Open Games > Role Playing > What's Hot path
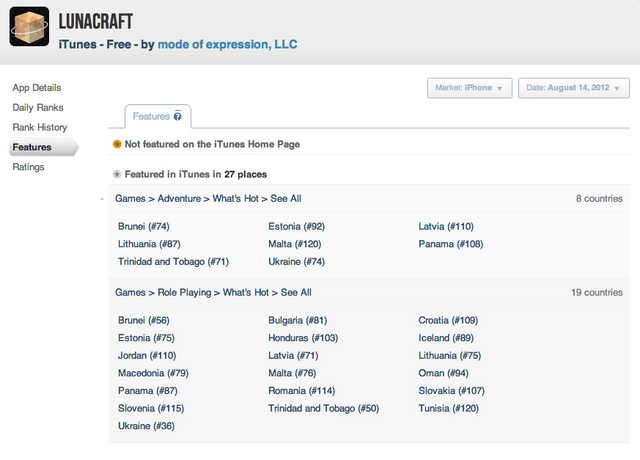Image resolution: width=640 pixels, height=460 pixels. coord(213,292)
